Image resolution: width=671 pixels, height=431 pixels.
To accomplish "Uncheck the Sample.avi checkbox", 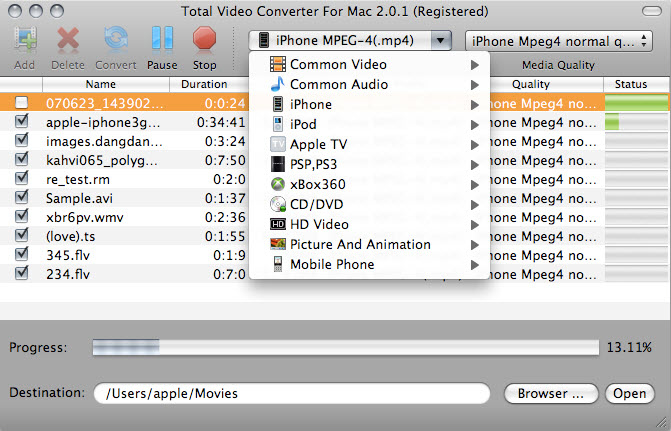I will tap(22, 198).
